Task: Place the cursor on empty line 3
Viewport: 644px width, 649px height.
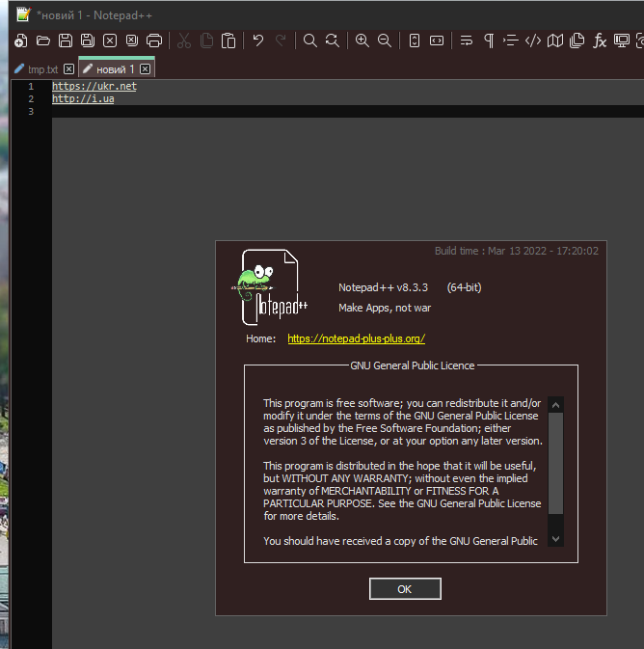Action: click(348, 111)
